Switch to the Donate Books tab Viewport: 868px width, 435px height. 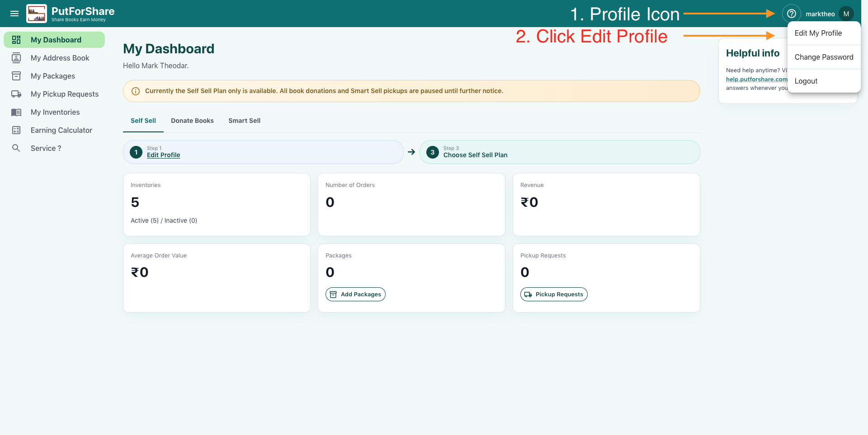click(x=192, y=121)
